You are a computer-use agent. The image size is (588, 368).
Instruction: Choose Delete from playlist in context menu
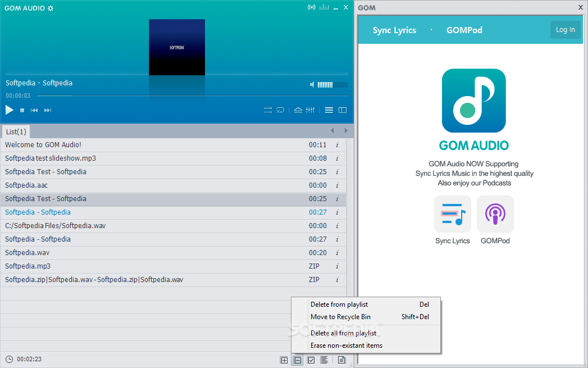point(366,305)
